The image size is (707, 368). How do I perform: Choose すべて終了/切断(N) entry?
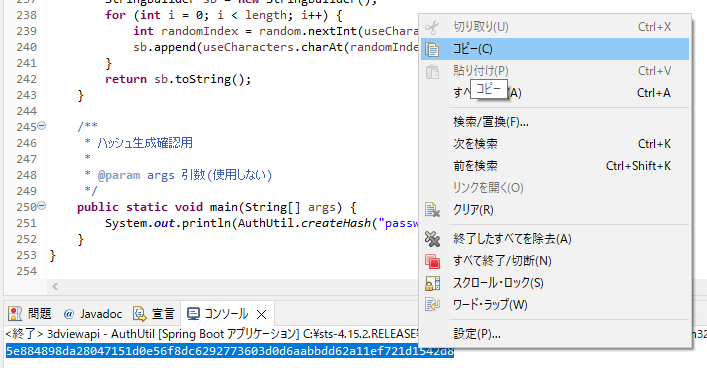(x=555, y=261)
